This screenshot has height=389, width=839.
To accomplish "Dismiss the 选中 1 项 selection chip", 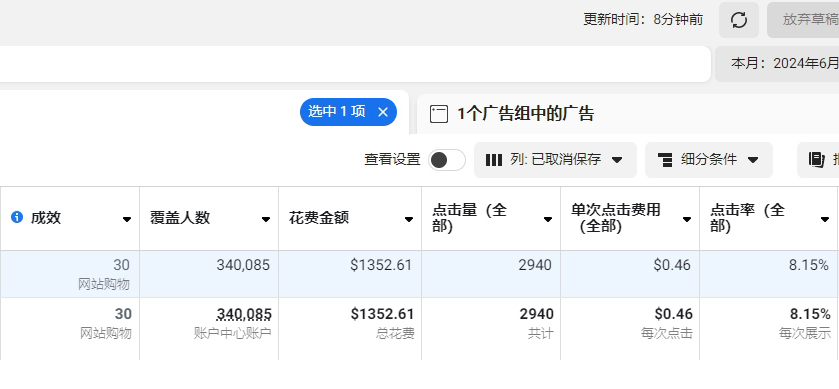I will click(383, 112).
